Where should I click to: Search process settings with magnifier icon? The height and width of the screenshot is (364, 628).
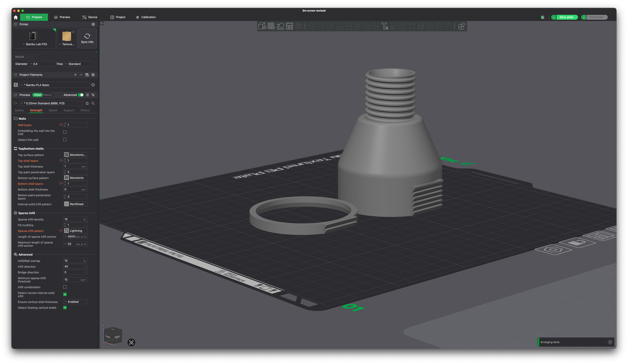[93, 103]
